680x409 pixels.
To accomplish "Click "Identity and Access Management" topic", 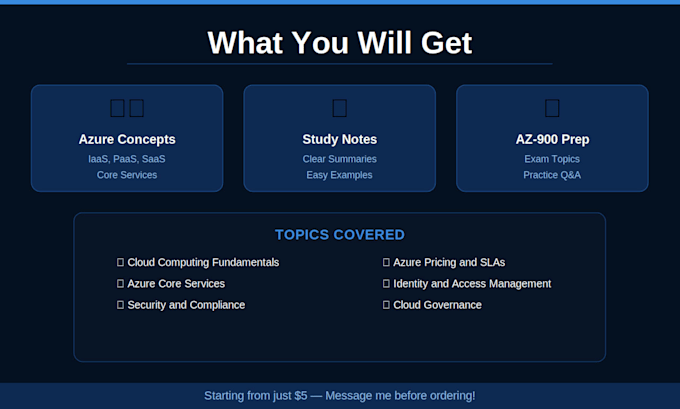I will tap(472, 284).
